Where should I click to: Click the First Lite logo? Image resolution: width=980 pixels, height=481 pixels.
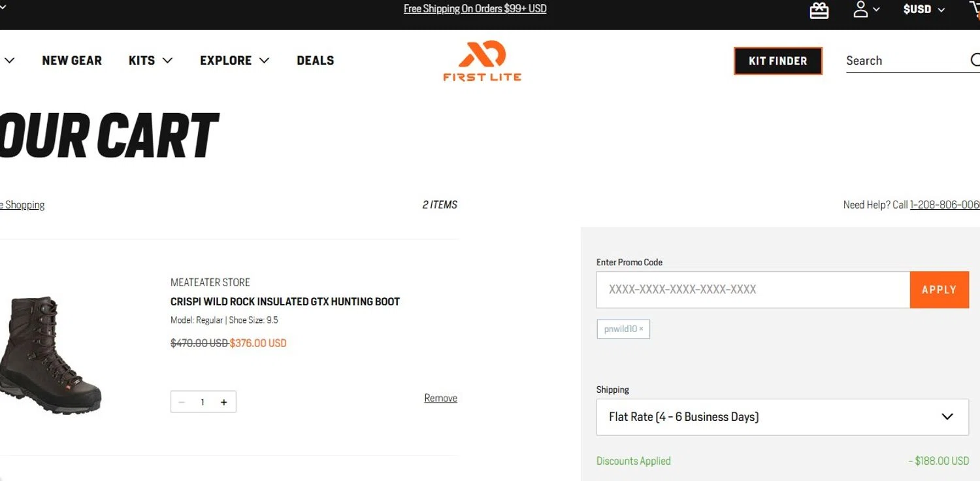pos(482,61)
